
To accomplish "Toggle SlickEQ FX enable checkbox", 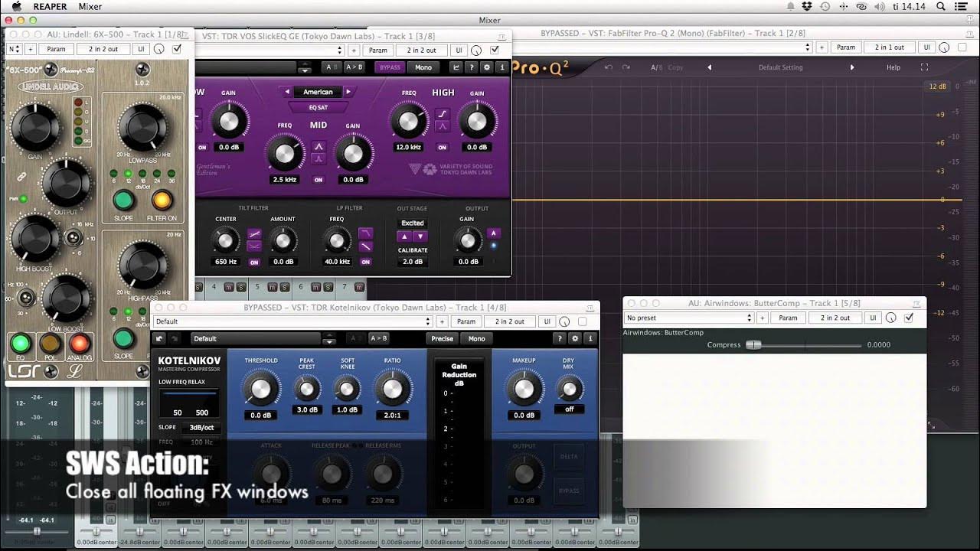I will point(495,50).
